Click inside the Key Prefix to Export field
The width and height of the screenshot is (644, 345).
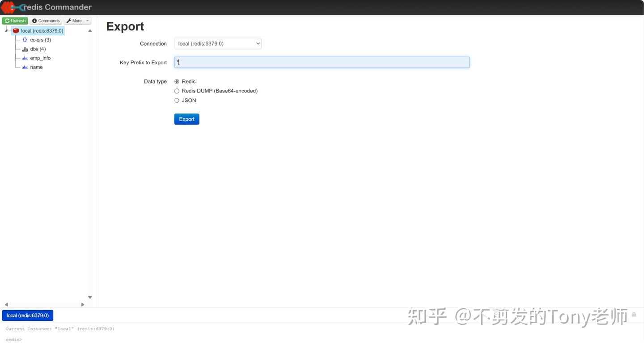coord(321,62)
